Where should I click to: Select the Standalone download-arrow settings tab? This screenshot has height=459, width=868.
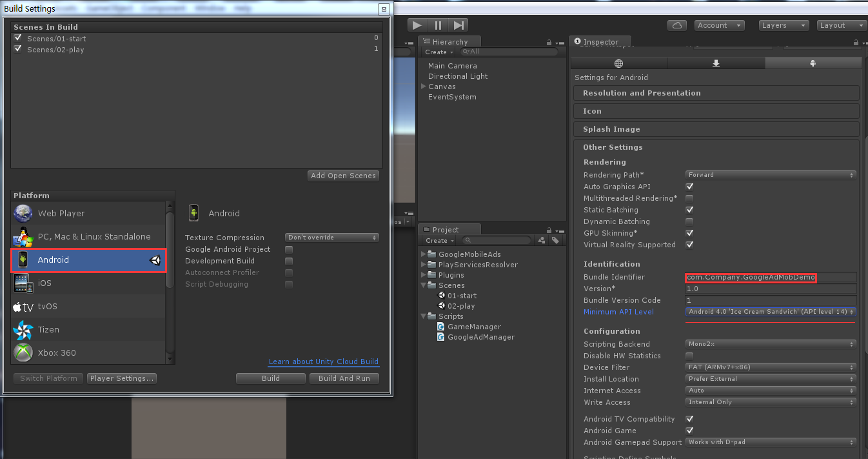click(716, 63)
